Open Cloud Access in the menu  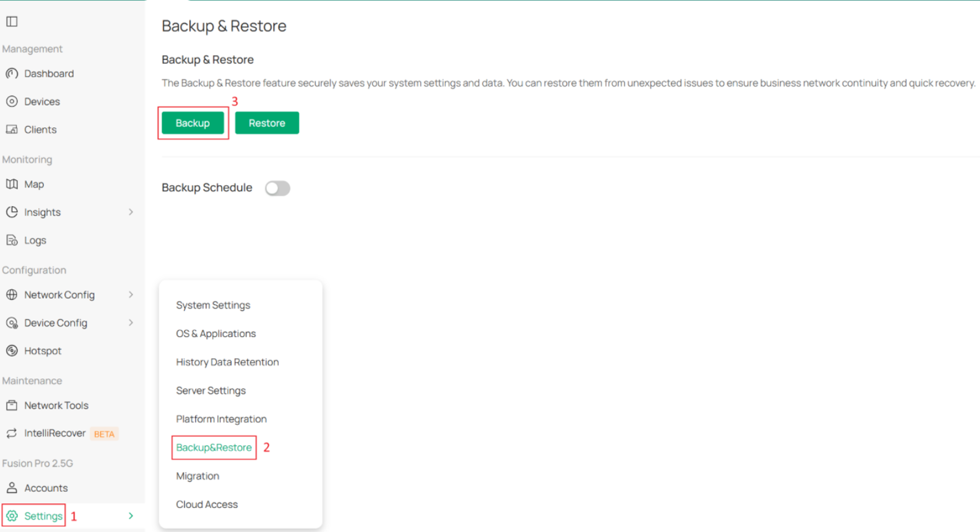click(207, 505)
